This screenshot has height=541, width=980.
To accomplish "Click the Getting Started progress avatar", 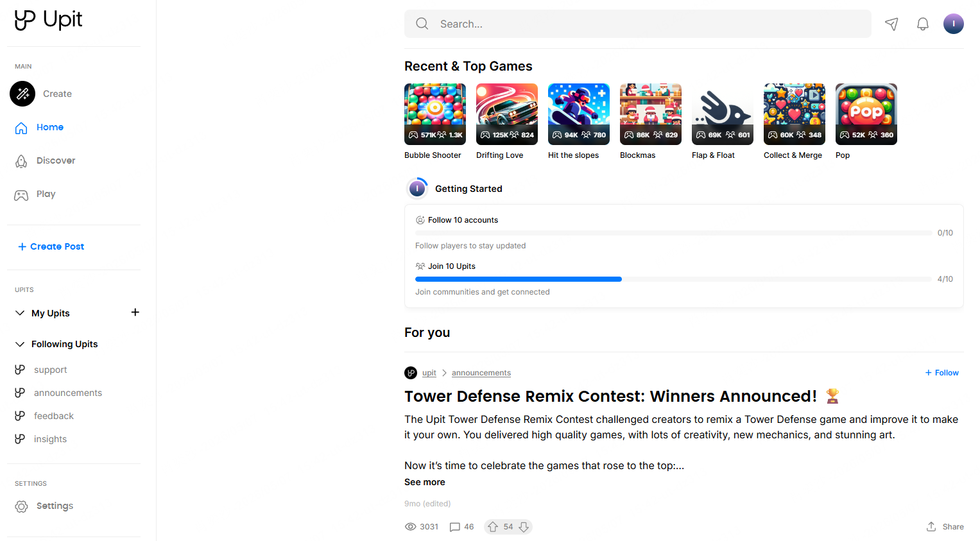I will tap(417, 189).
